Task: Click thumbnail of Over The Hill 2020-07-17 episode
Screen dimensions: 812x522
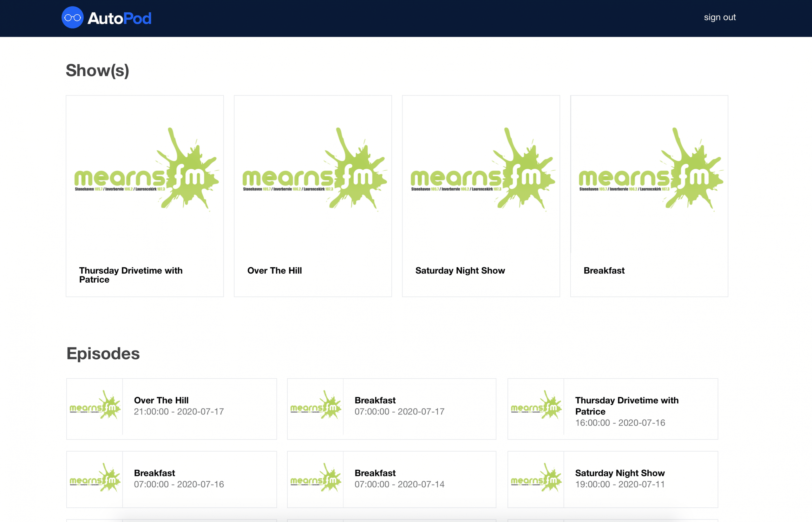Action: [x=95, y=407]
